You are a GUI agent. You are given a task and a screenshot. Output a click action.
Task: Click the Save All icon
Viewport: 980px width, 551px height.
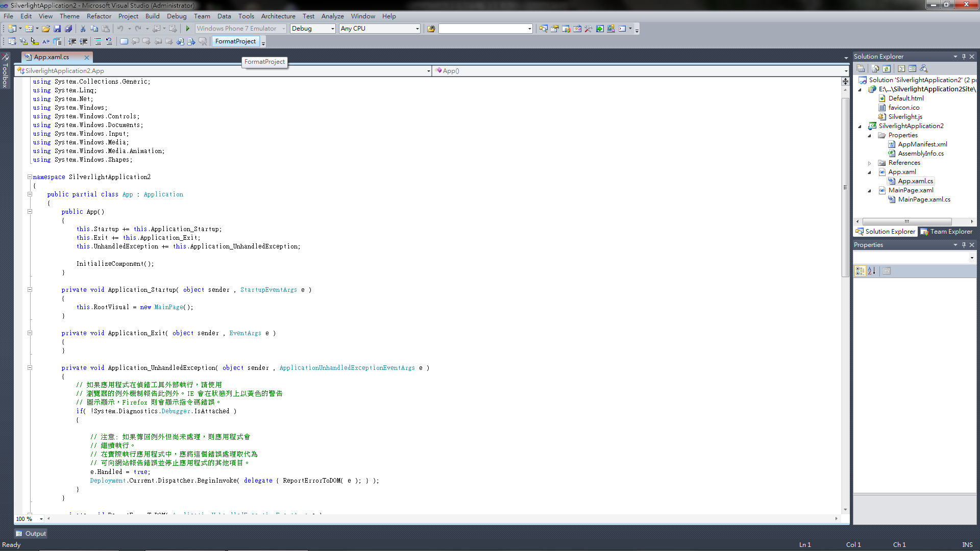pos(68,29)
